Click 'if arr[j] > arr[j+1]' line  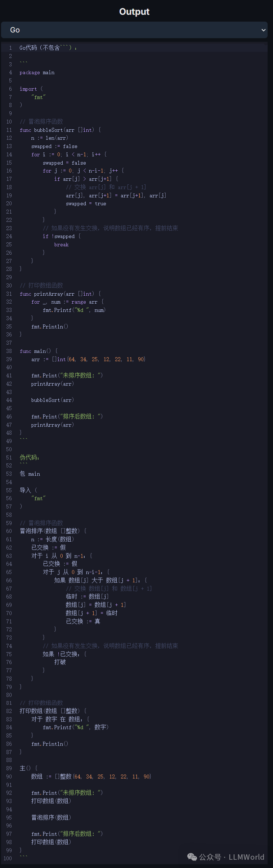pos(86,179)
